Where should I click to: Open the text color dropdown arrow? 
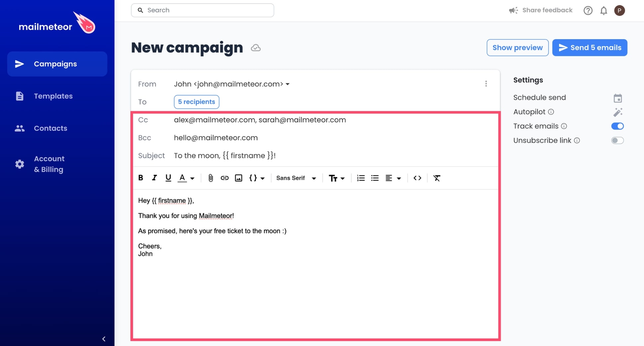[192, 178]
